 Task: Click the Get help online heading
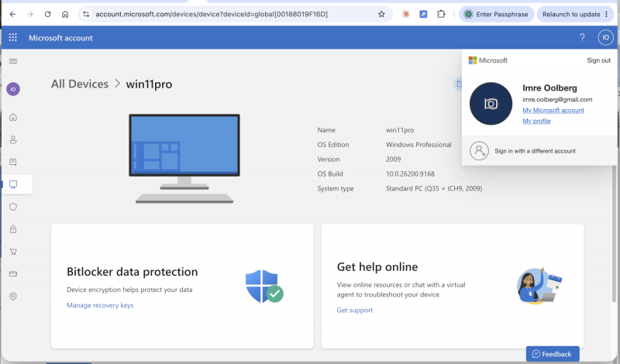(377, 266)
